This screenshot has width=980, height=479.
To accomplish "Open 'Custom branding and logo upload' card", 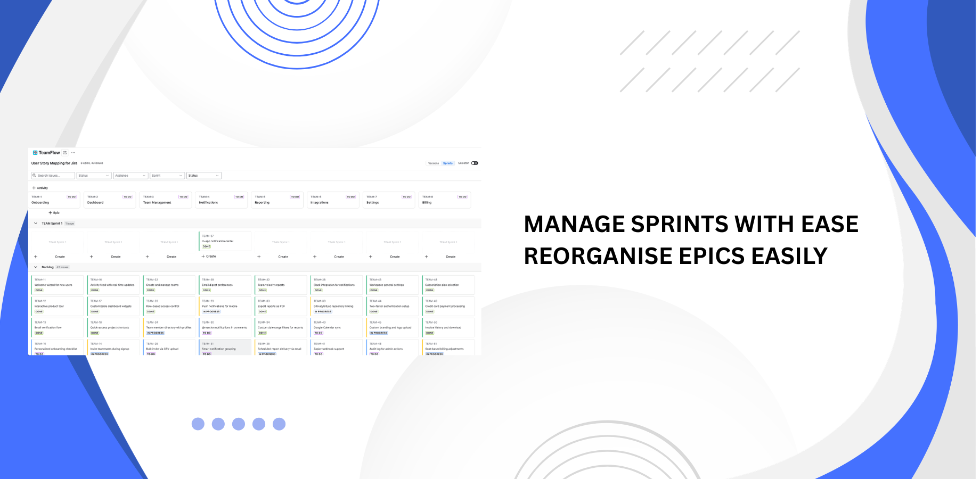I will 393,327.
